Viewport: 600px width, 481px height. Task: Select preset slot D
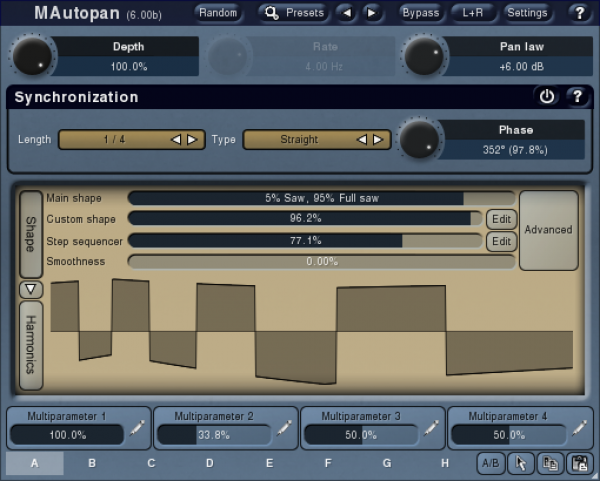210,463
